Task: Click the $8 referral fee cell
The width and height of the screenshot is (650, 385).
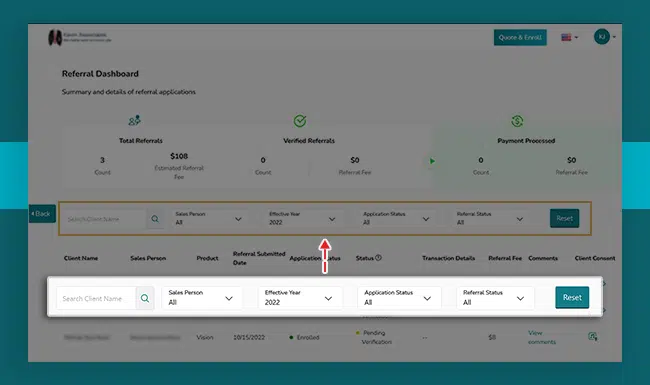Action: tap(492, 337)
